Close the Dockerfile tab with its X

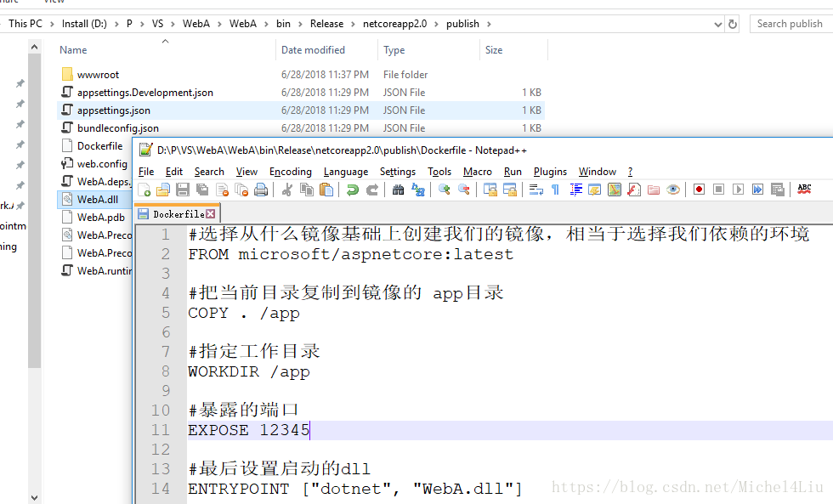[211, 214]
